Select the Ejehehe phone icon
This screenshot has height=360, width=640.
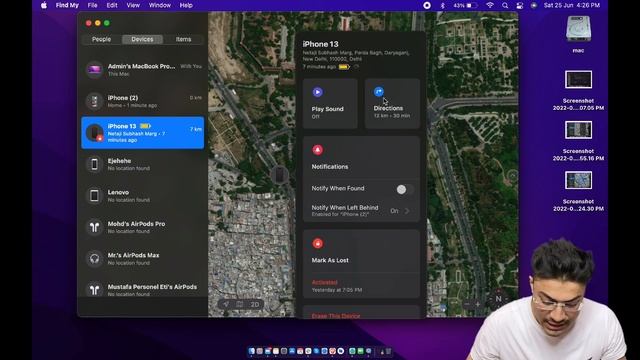tap(94, 164)
